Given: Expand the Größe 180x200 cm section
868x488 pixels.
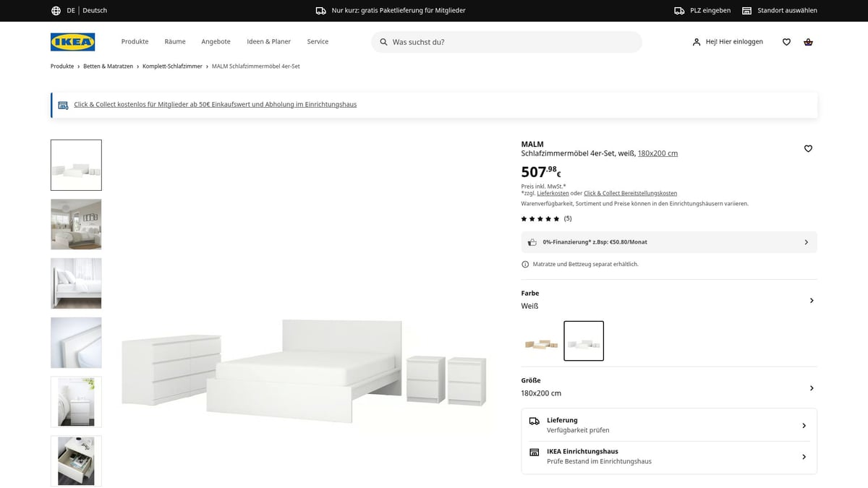Looking at the screenshot, I should [811, 387].
